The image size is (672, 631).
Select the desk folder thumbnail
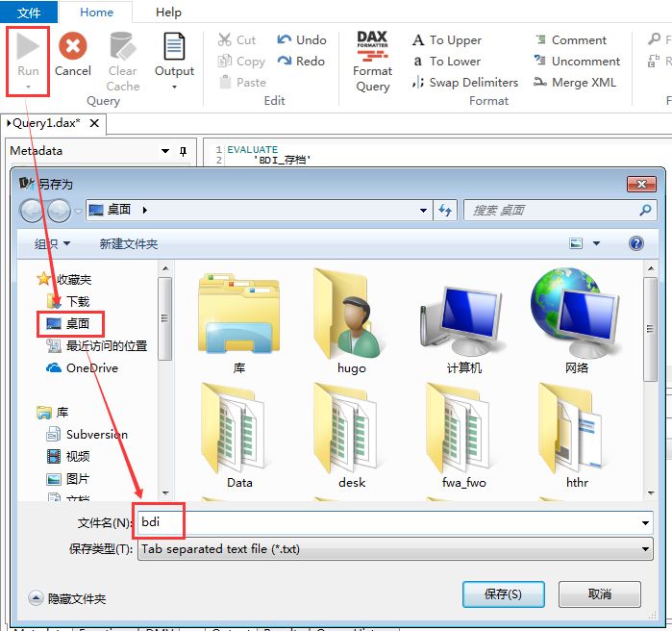pos(352,436)
